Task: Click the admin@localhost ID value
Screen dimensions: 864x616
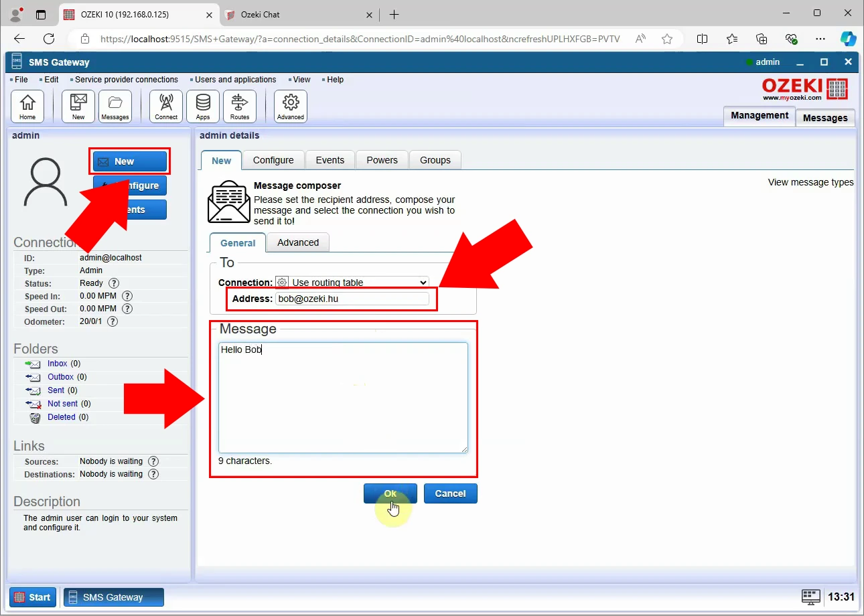Action: point(111,258)
